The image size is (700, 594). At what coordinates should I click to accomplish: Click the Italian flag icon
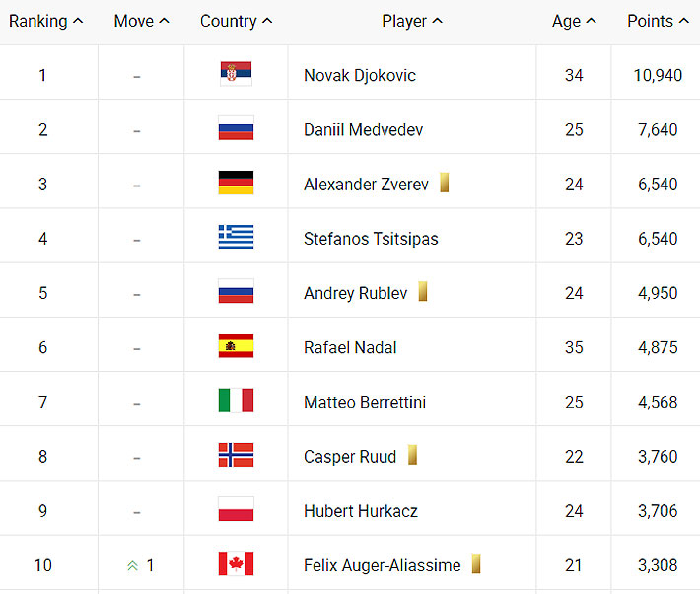(236, 401)
